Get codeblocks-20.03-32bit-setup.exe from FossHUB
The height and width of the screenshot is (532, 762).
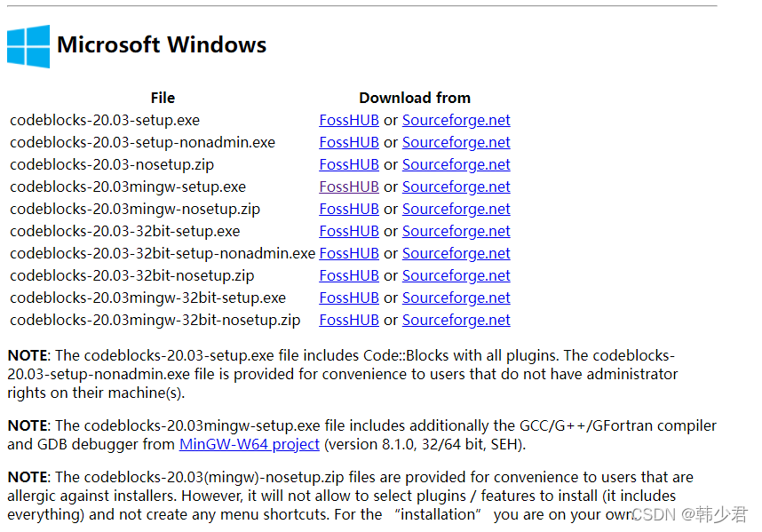pos(349,231)
